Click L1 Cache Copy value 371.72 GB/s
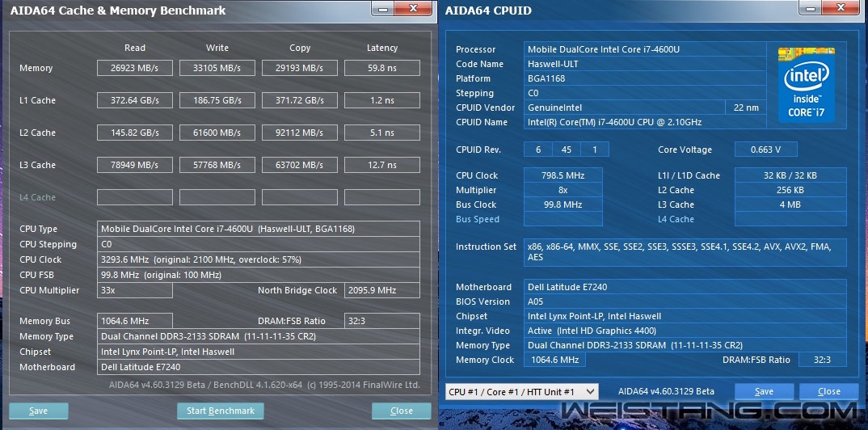868x430 pixels. [x=300, y=100]
